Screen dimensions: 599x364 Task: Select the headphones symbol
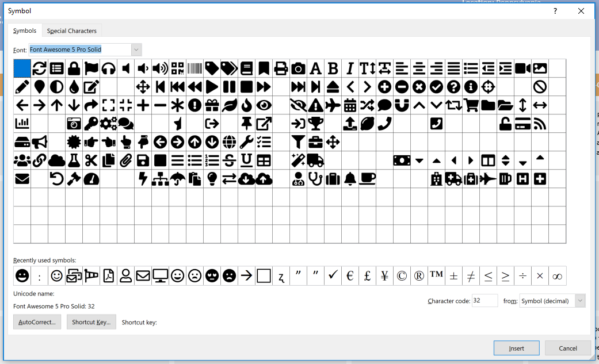click(108, 68)
